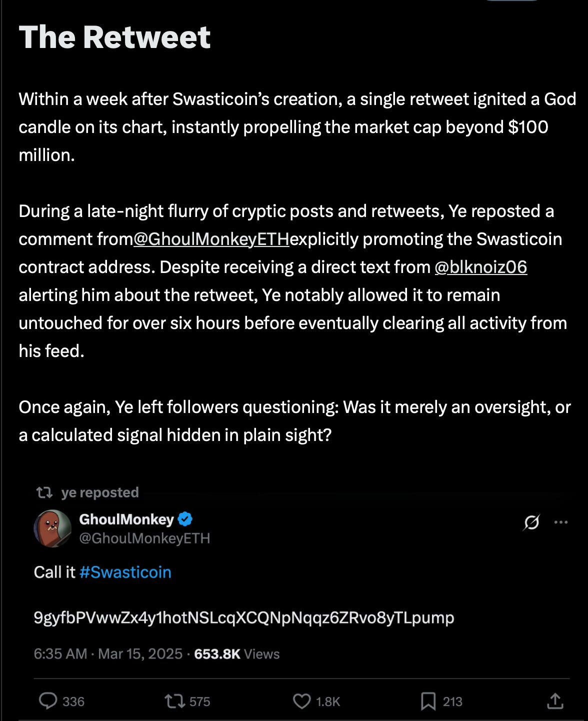
Task: Bookmark the GhoulMonkey tweet
Action: (x=428, y=701)
